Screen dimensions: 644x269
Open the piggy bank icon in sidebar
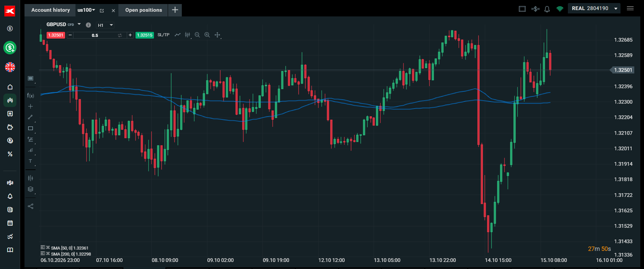[x=10, y=127]
